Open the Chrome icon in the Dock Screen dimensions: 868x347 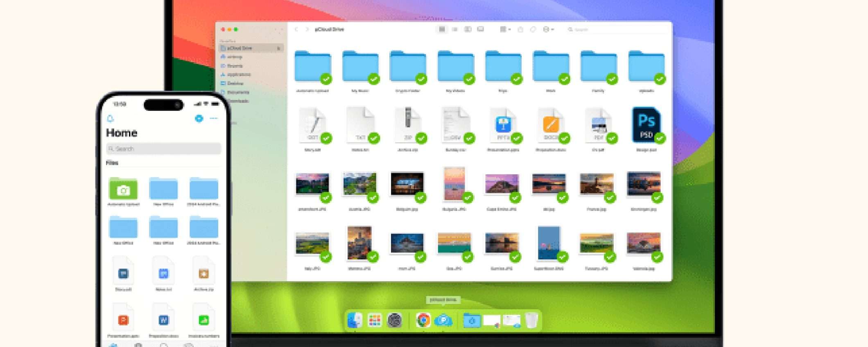pyautogui.click(x=423, y=320)
